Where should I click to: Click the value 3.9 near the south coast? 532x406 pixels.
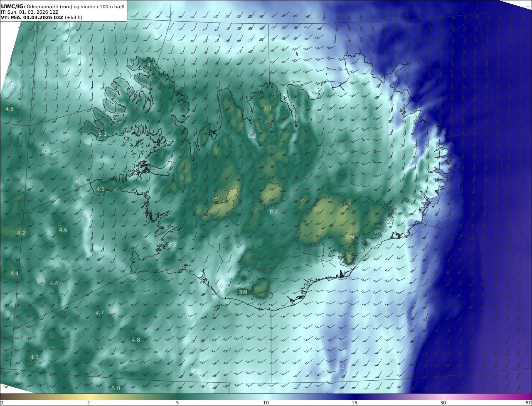(x=243, y=292)
